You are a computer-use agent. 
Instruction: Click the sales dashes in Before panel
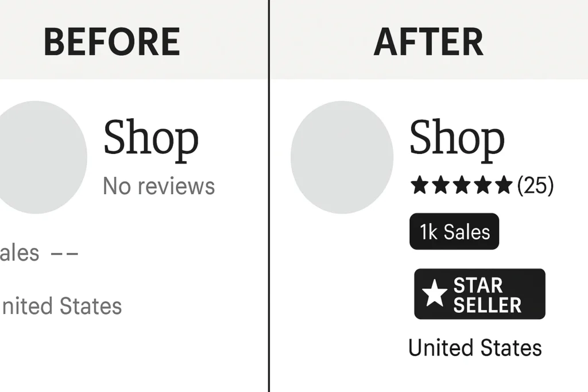64,253
